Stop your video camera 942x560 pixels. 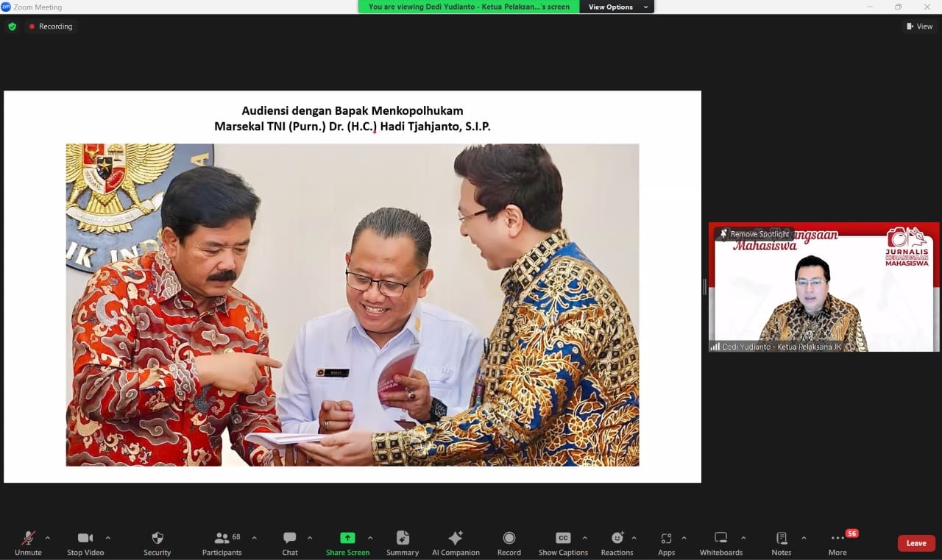[85, 542]
